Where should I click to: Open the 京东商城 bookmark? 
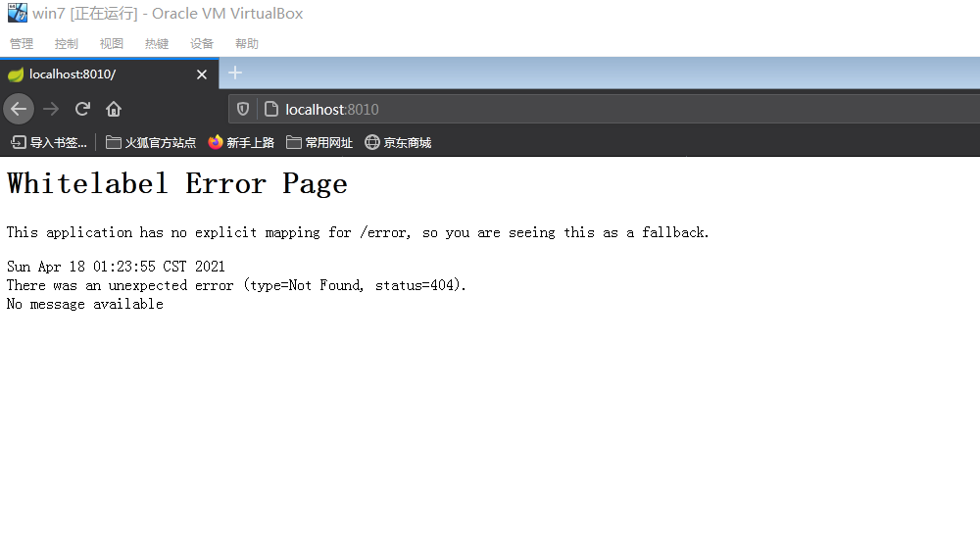tap(398, 142)
